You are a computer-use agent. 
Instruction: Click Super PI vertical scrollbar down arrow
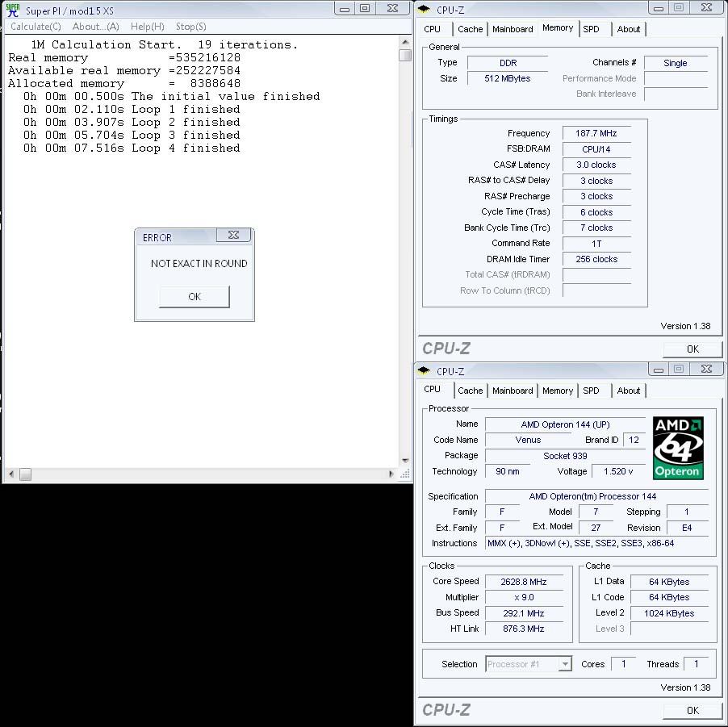[405, 461]
